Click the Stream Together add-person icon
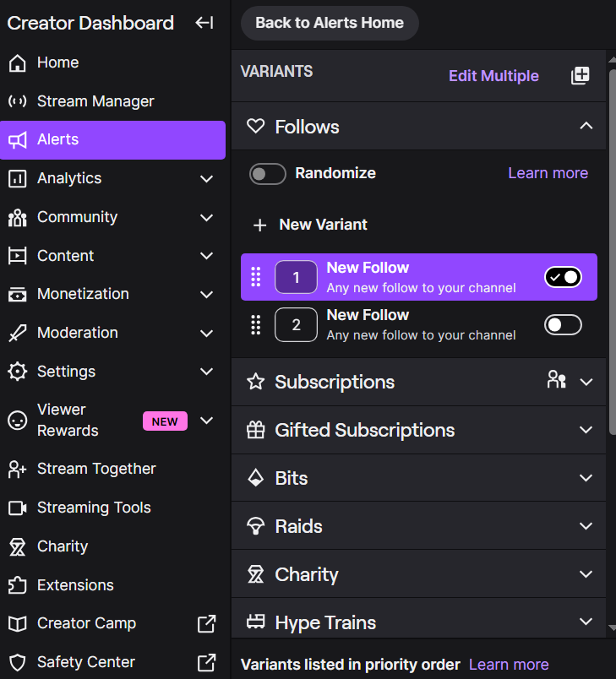616x679 pixels. pyautogui.click(x=18, y=469)
